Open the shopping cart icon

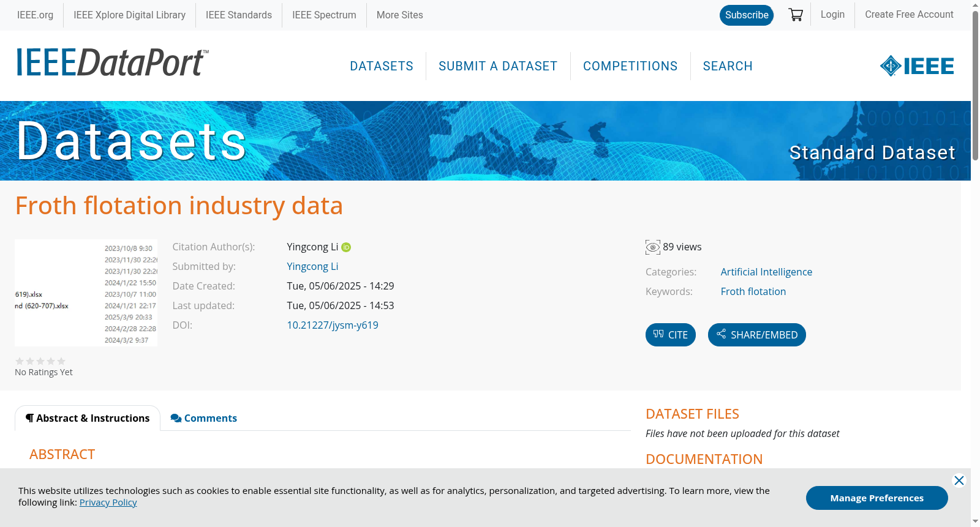click(x=796, y=15)
